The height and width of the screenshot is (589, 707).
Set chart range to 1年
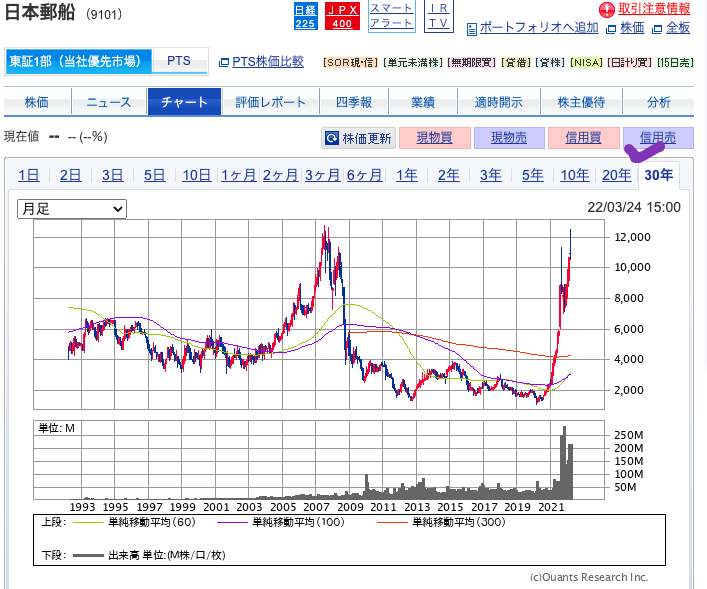tap(407, 175)
